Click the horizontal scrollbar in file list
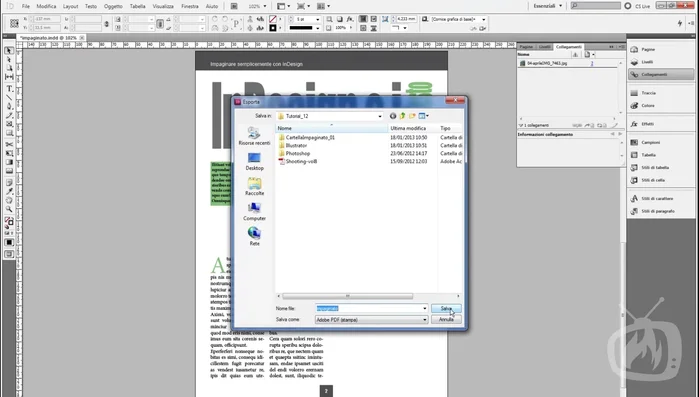The height and width of the screenshot is (397, 699). (x=348, y=296)
